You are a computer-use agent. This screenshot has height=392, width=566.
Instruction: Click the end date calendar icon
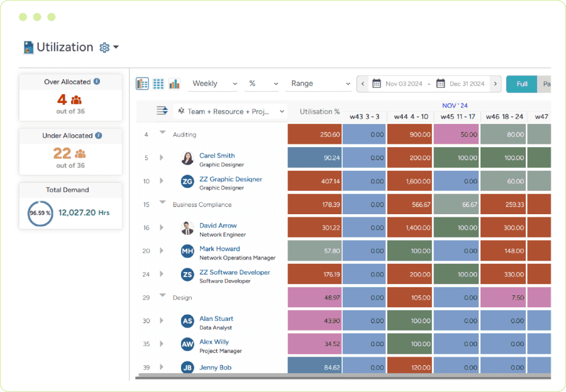pyautogui.click(x=440, y=83)
